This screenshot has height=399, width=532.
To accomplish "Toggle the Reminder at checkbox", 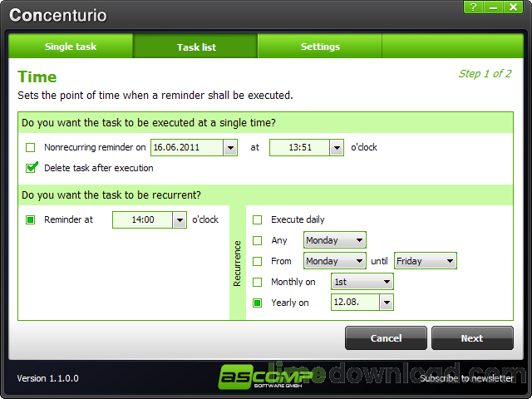I will tap(31, 219).
